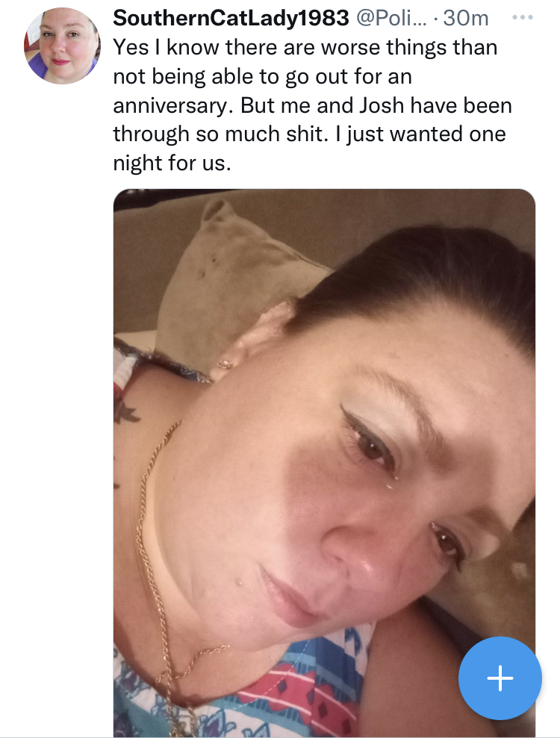
Task: Click 'night for us.' at tweet end
Action: pos(172,163)
